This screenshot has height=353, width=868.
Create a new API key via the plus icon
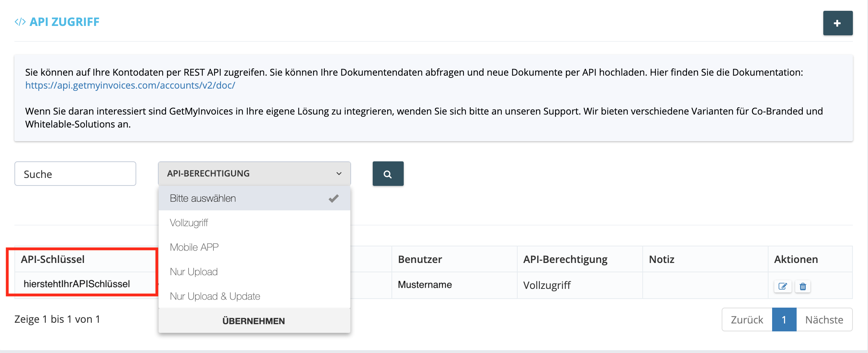(838, 23)
